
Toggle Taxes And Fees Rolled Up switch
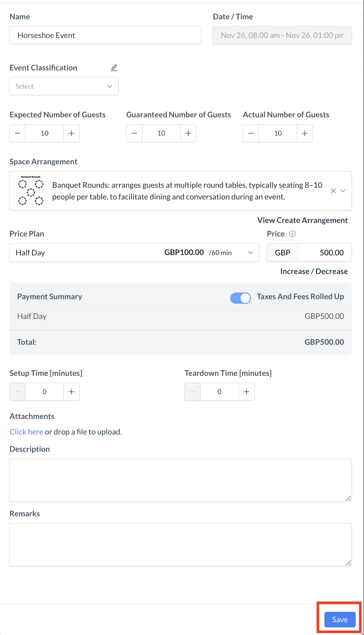click(x=241, y=298)
